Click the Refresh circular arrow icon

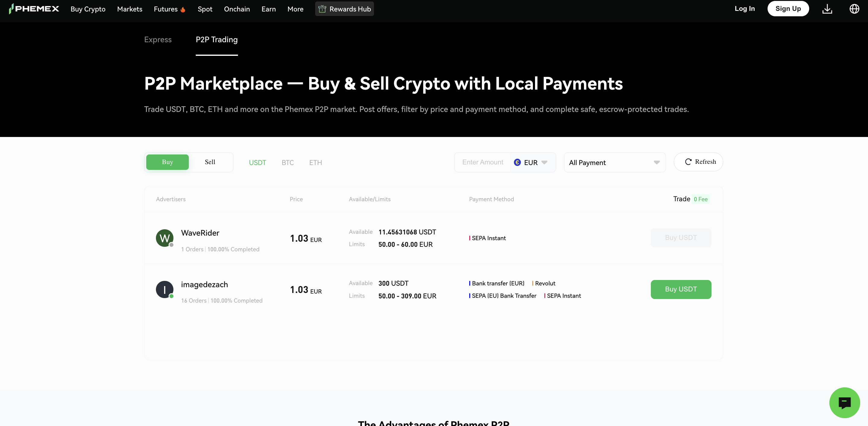pyautogui.click(x=688, y=162)
